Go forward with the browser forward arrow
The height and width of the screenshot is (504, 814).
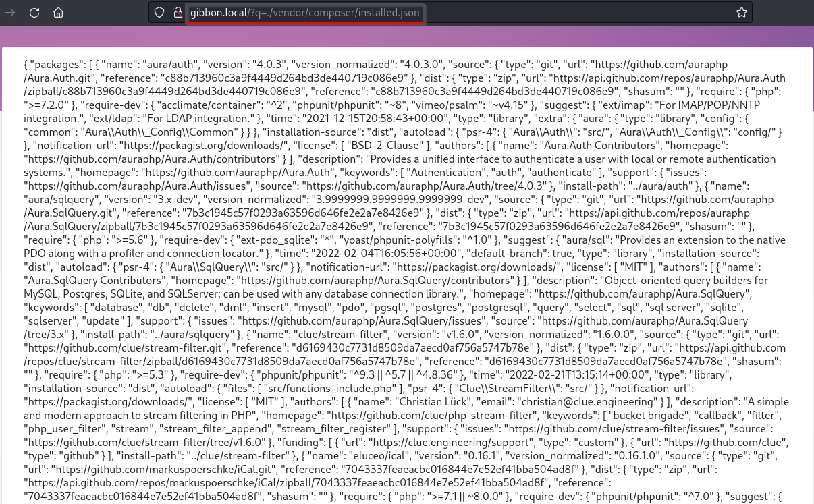click(11, 12)
